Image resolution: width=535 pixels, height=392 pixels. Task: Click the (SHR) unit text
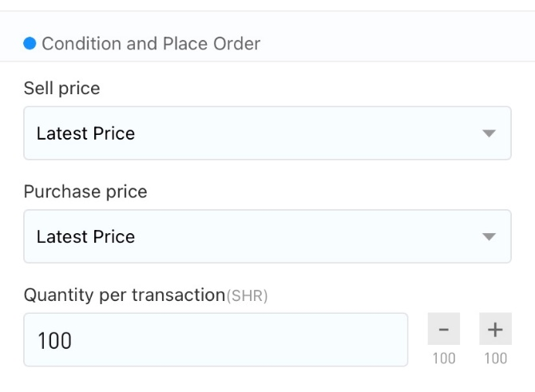(x=247, y=295)
